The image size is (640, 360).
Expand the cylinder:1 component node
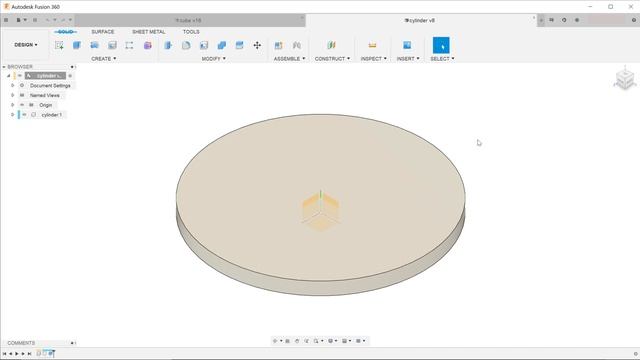pyautogui.click(x=12, y=115)
